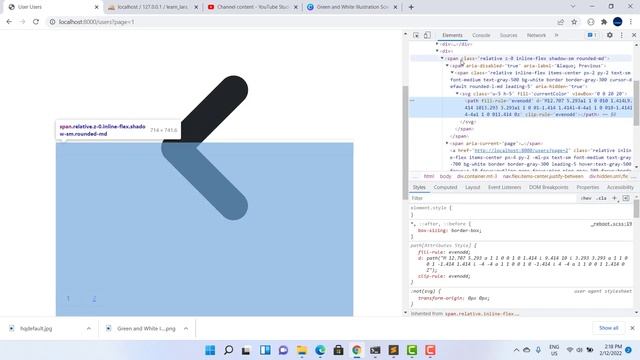
Task: Click the DevTools issues counter badge
Action: pos(592,36)
